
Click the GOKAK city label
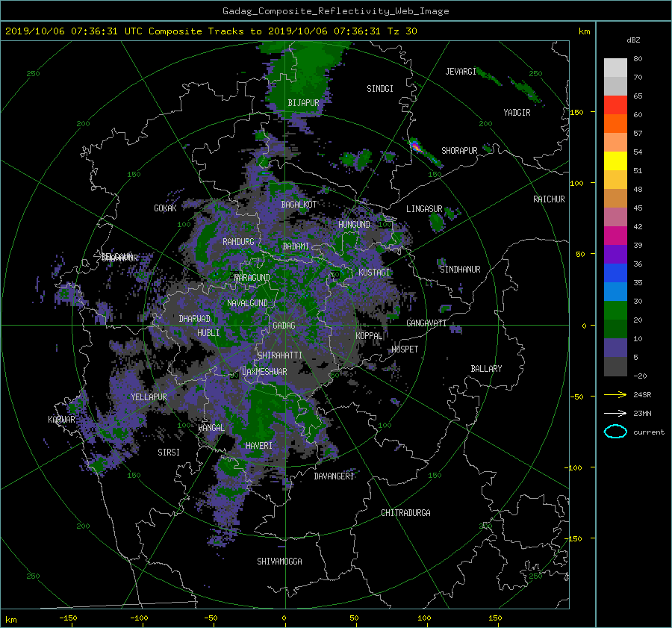165,208
